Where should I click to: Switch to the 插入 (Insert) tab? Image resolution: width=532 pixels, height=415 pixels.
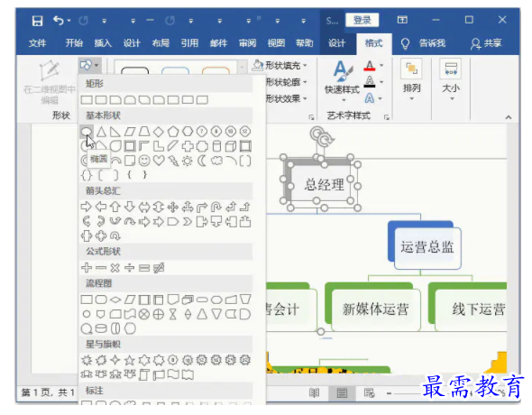[x=103, y=43]
